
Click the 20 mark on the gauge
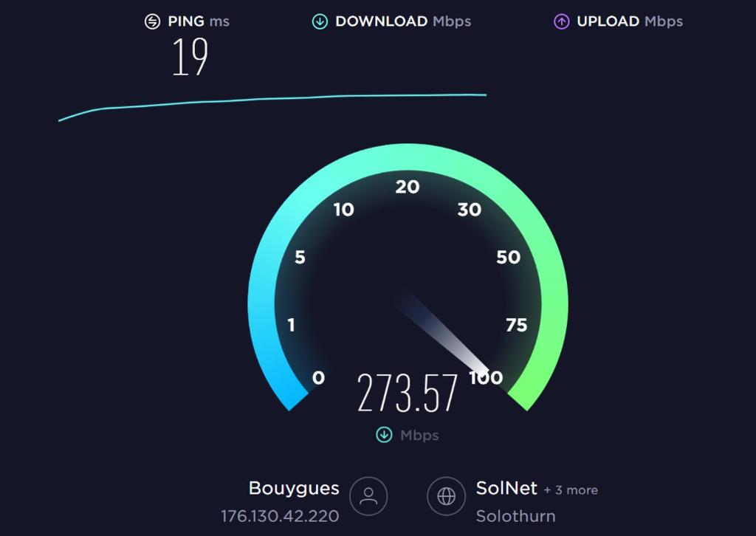coord(408,187)
